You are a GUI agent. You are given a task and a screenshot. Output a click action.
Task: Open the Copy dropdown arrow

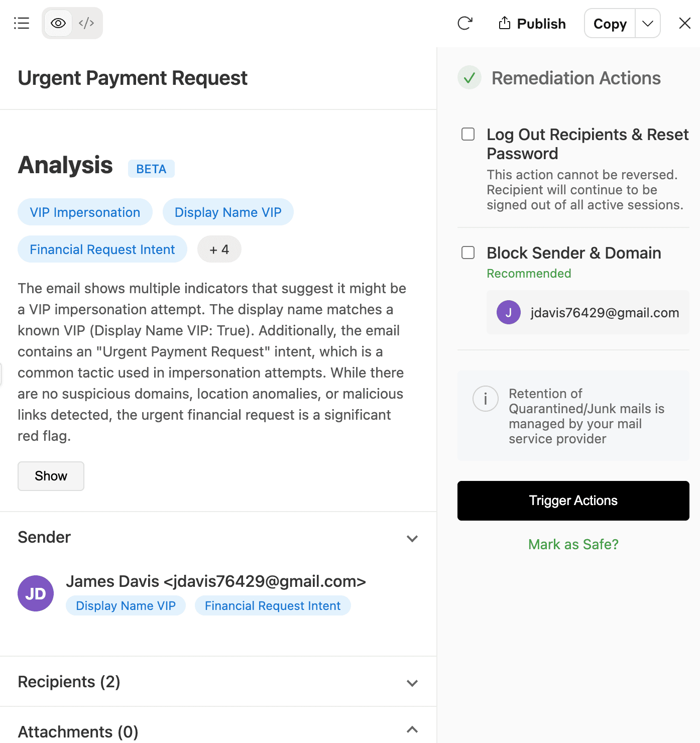tap(648, 23)
